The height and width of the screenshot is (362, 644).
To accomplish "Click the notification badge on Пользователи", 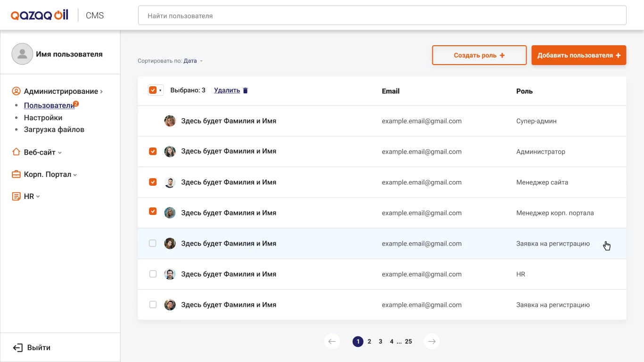I will click(76, 104).
